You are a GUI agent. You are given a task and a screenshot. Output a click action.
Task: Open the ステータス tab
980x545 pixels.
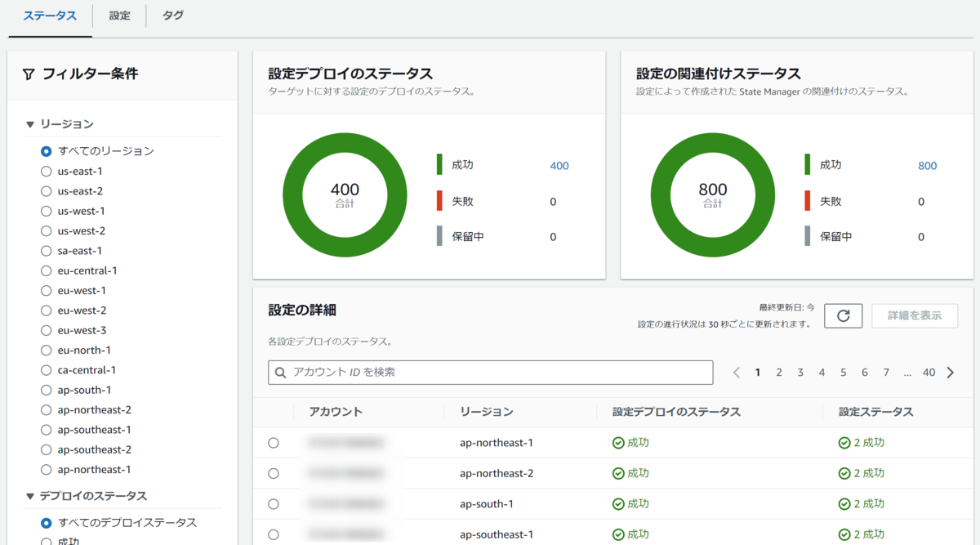50,16
